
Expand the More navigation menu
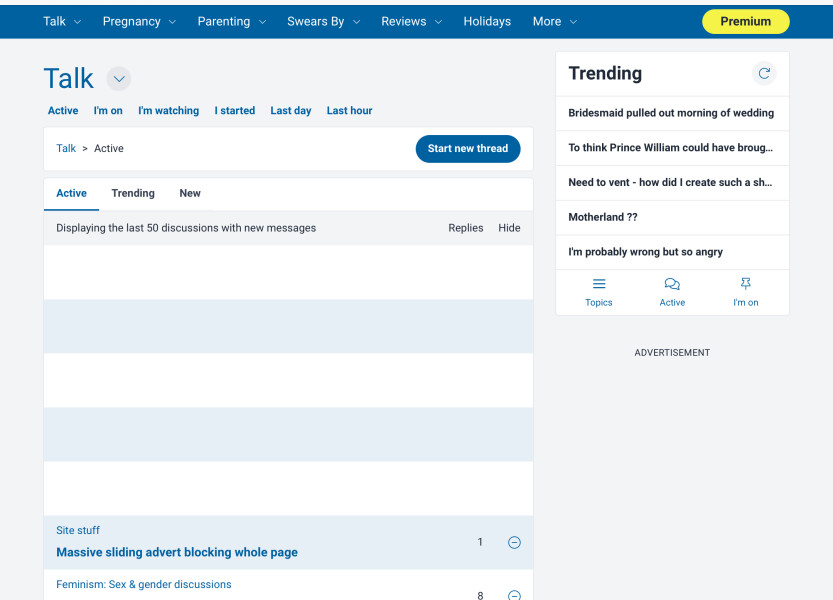555,21
